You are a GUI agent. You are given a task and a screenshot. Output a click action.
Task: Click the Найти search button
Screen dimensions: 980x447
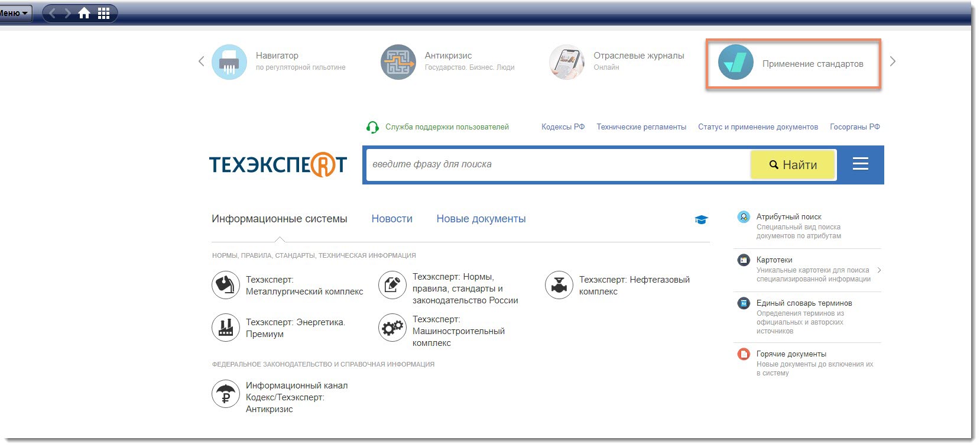click(x=793, y=165)
